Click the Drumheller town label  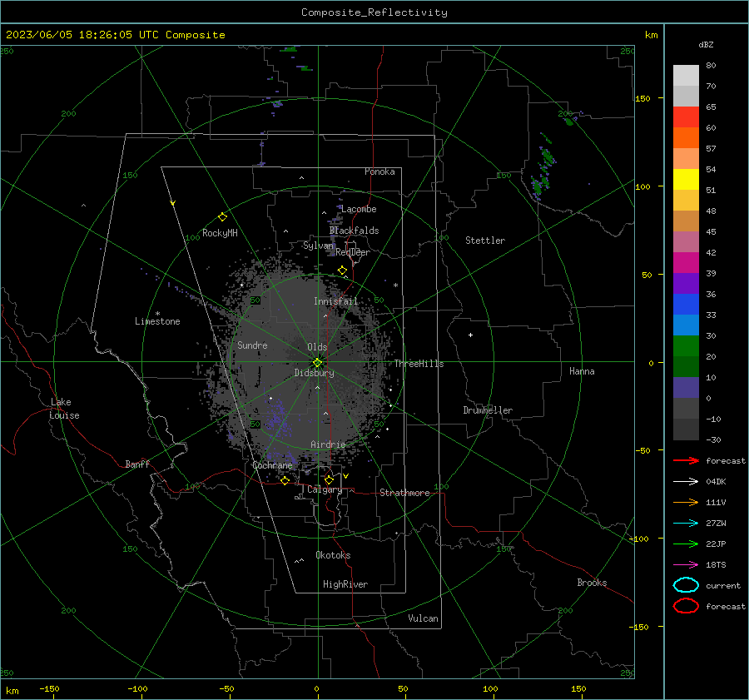click(x=488, y=410)
